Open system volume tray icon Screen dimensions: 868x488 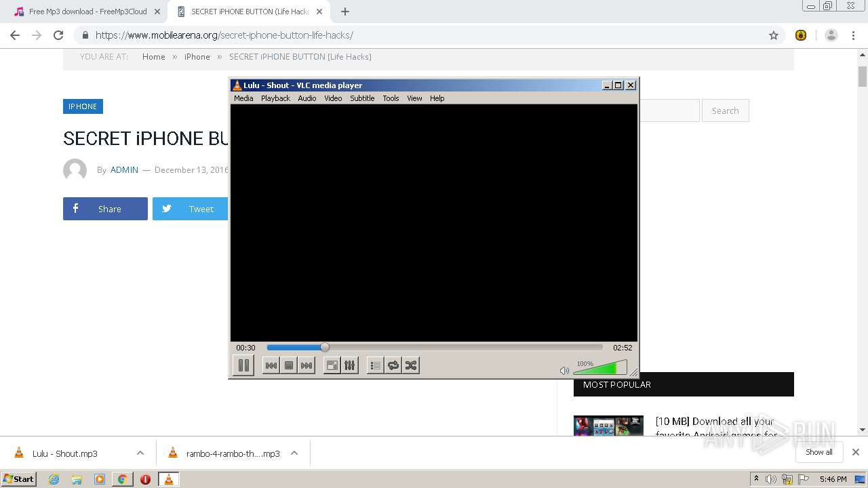point(771,479)
